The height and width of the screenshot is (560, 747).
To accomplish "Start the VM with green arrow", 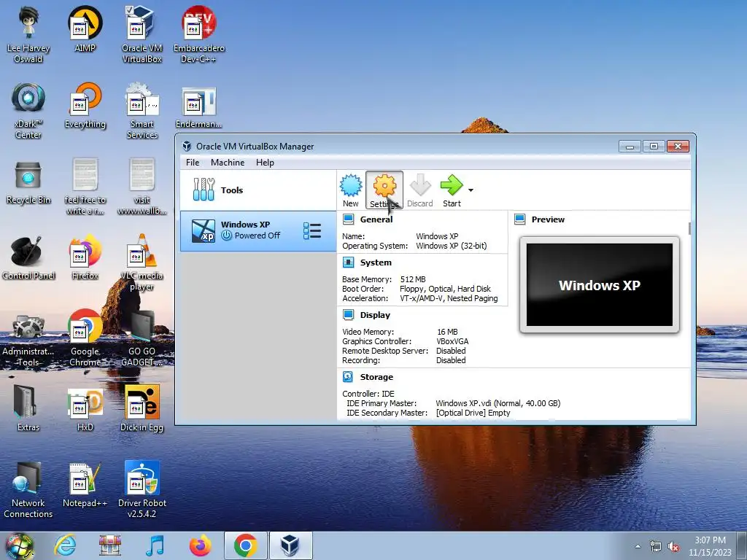I will (x=451, y=190).
